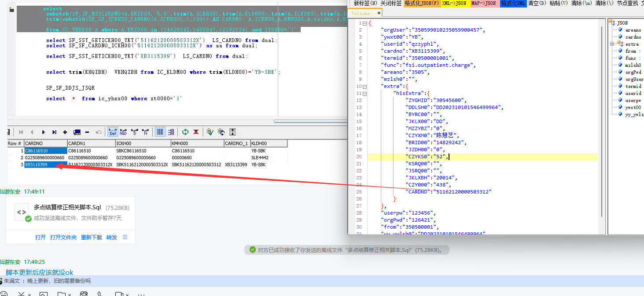Open the scissors screenshot dropdown arrow
644x296 pixels.
[29, 294]
